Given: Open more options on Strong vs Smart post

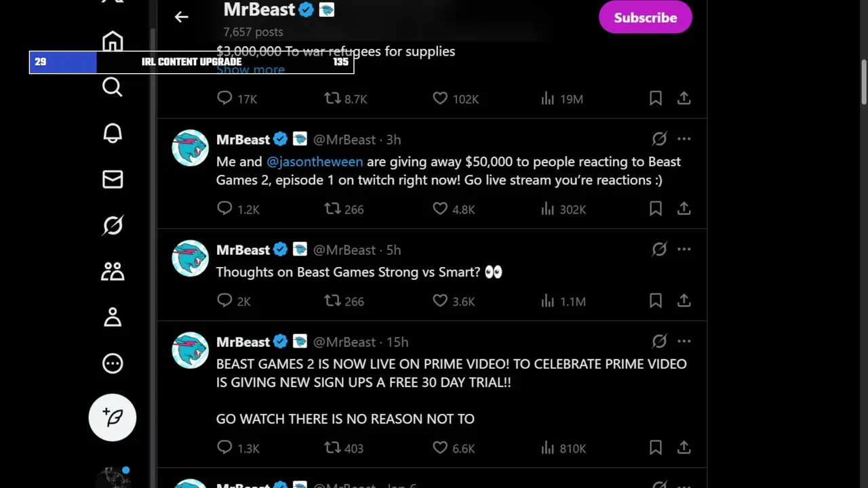Looking at the screenshot, I should (x=684, y=249).
